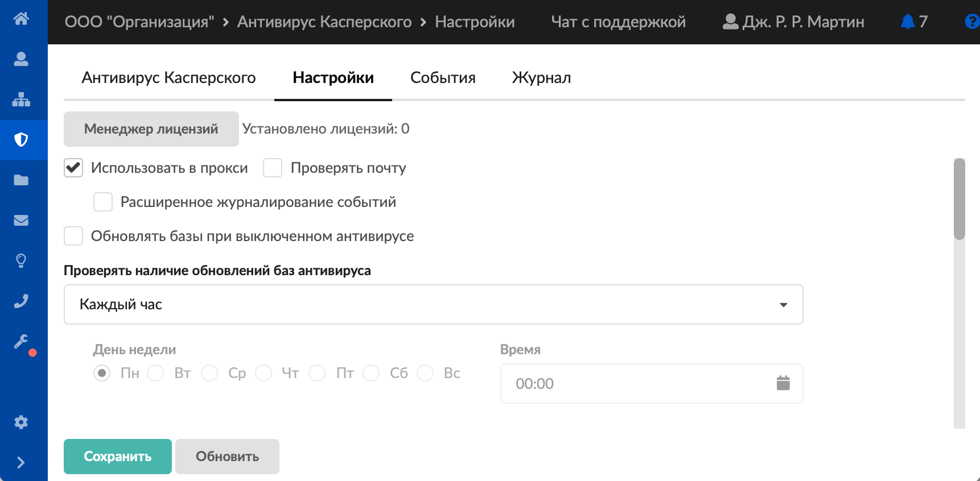The height and width of the screenshot is (481, 980).
Task: Open the Журнал tab
Action: (541, 77)
